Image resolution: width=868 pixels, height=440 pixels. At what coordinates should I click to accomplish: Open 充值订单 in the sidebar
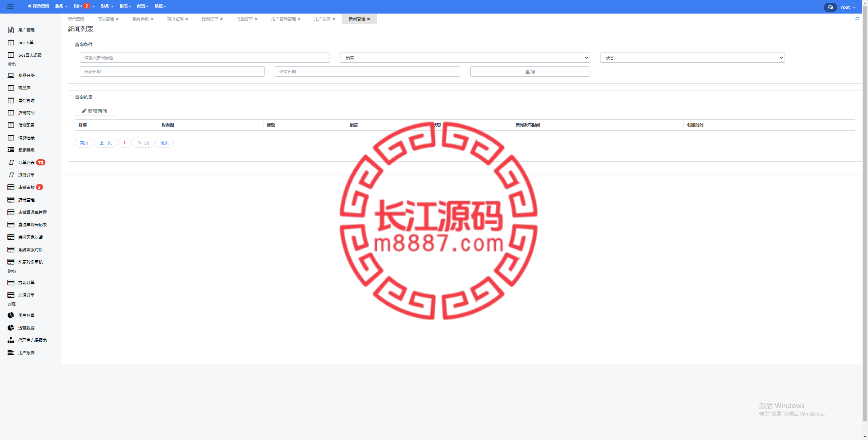(x=26, y=295)
